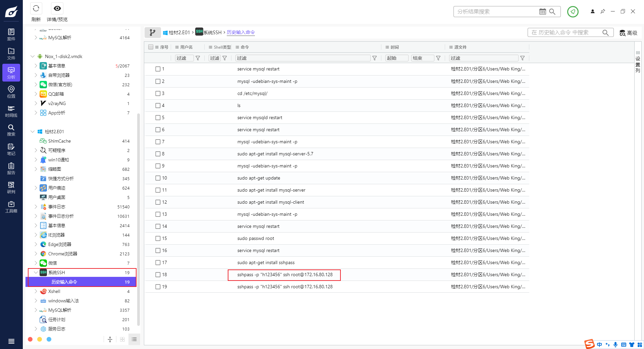Click the branch tree icon beside breadcrumb

[x=153, y=33]
